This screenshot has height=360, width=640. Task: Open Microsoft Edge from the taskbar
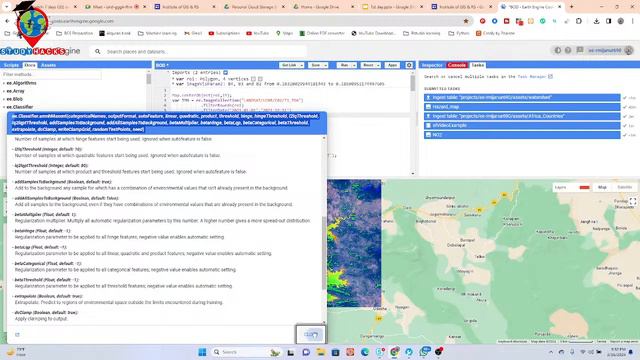tap(364, 352)
